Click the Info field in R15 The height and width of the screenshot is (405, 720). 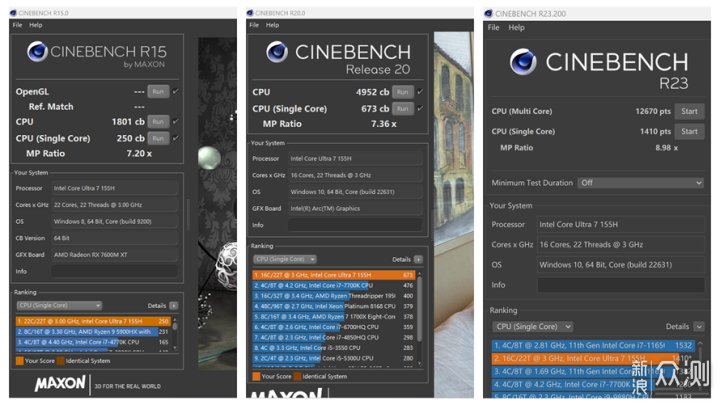[x=115, y=271]
